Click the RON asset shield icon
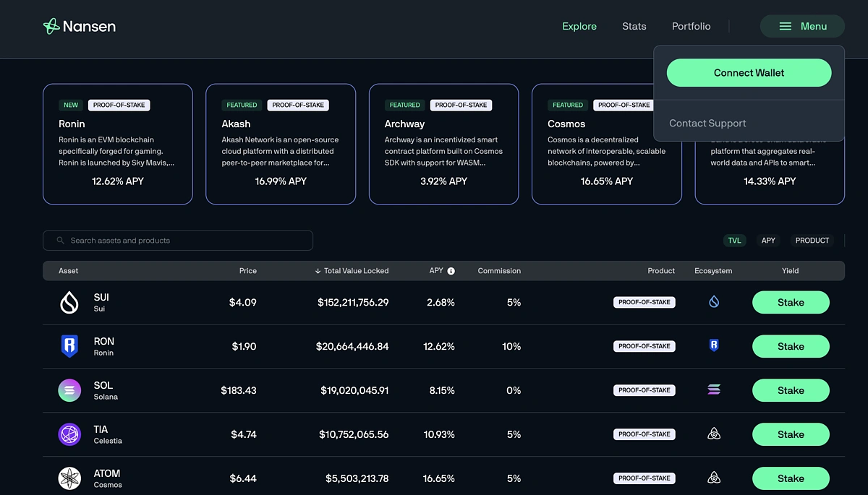Viewport: 868px width, 495px height. pos(69,346)
